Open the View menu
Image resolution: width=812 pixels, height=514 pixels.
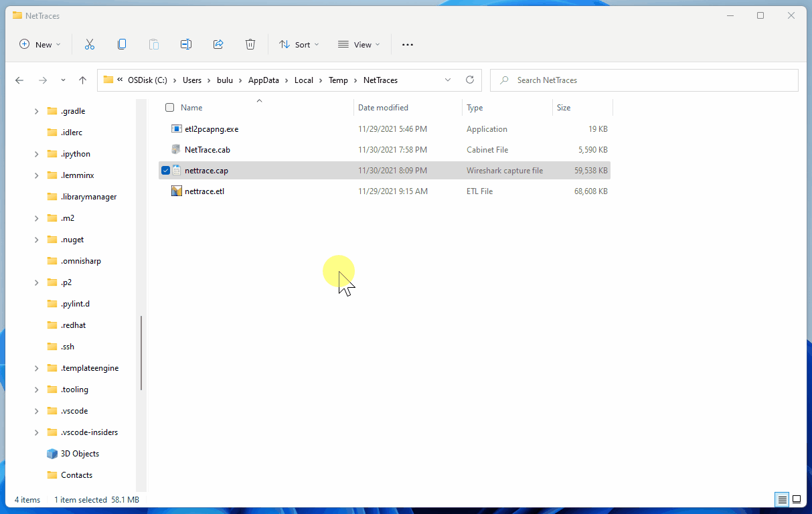click(x=359, y=44)
